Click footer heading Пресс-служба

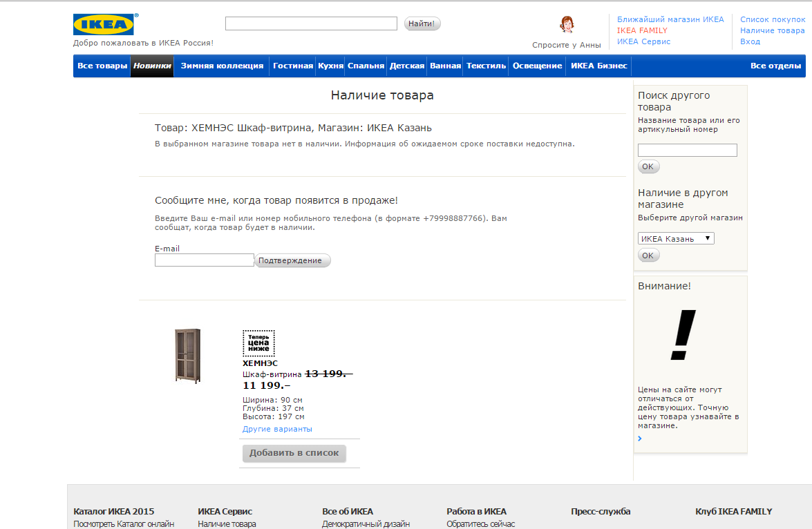(x=601, y=512)
